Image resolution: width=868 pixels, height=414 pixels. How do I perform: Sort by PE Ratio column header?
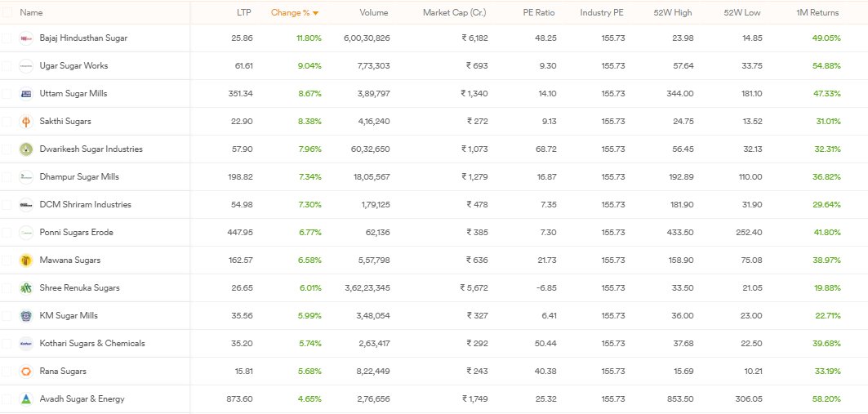[539, 12]
